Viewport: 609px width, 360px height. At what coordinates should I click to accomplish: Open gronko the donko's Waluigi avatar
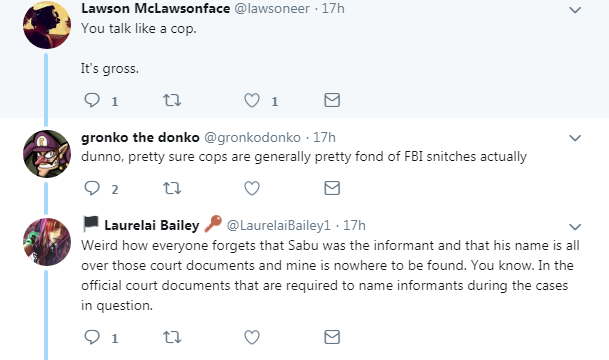click(47, 154)
